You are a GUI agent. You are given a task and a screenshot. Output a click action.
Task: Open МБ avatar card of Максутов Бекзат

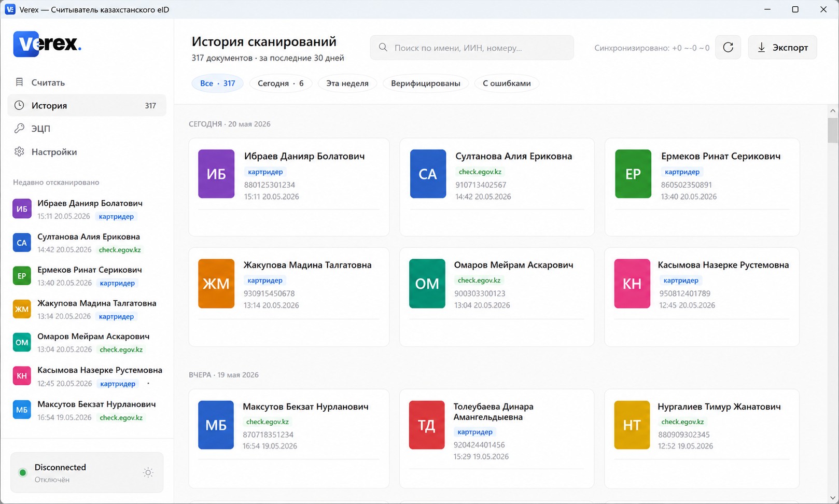pyautogui.click(x=216, y=425)
